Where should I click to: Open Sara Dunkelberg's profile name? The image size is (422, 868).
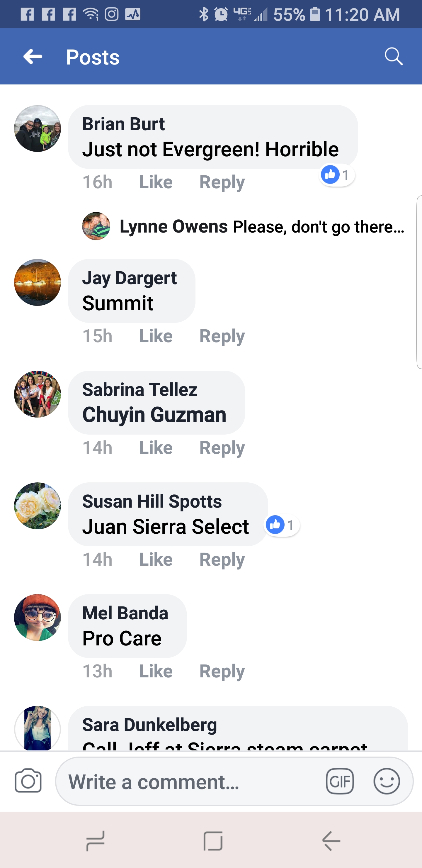coord(149,725)
